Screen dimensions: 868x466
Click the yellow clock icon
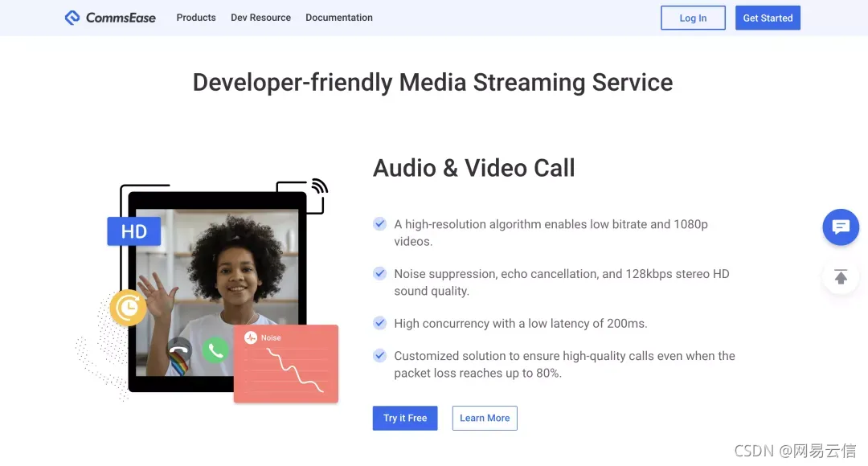click(x=128, y=307)
